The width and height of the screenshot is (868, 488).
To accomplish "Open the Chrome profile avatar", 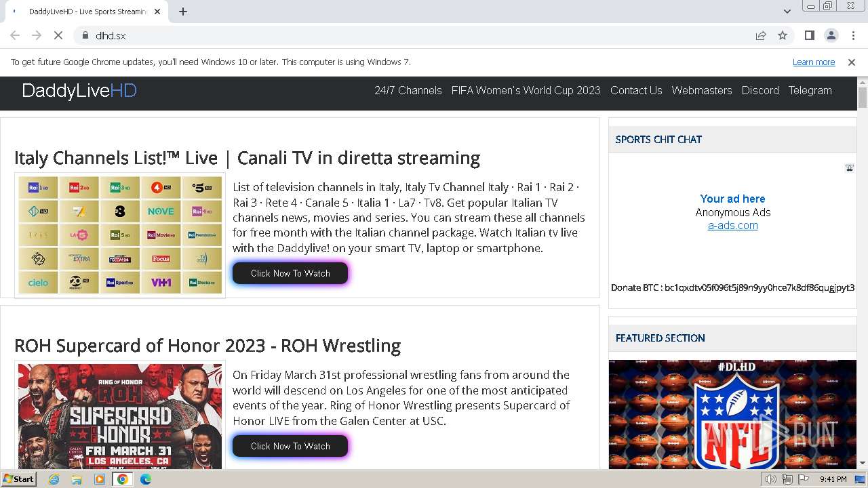I will point(831,35).
